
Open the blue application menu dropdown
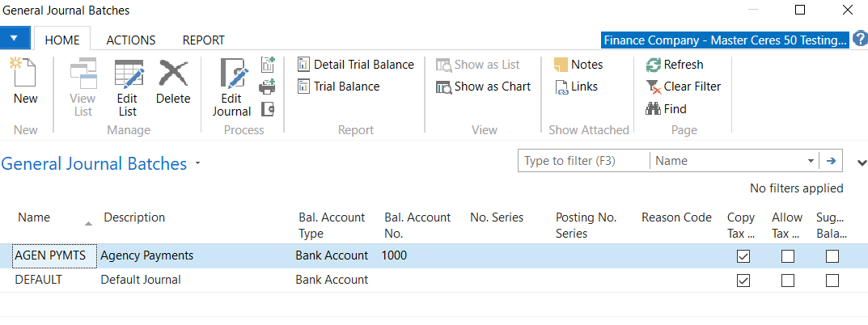(x=15, y=38)
